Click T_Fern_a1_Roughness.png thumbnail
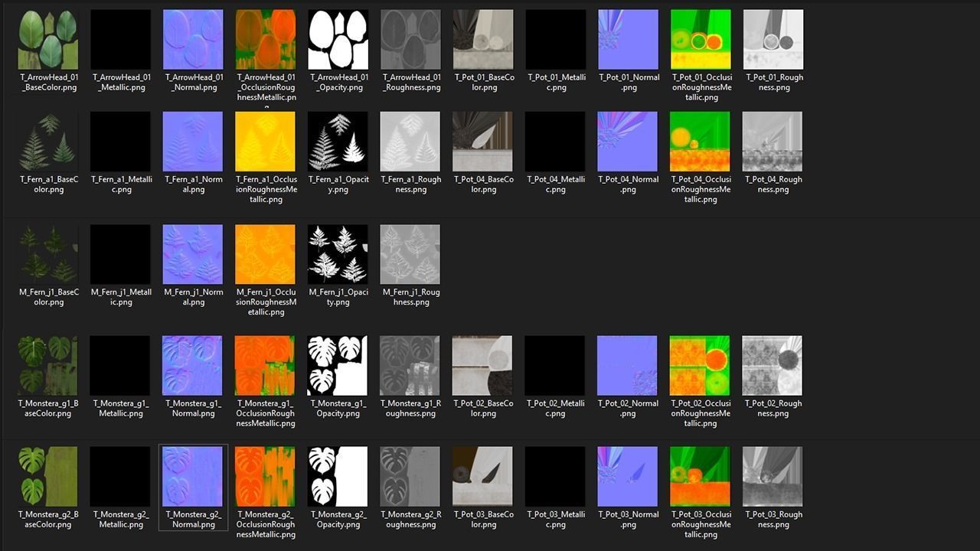980x551 pixels. (x=411, y=142)
